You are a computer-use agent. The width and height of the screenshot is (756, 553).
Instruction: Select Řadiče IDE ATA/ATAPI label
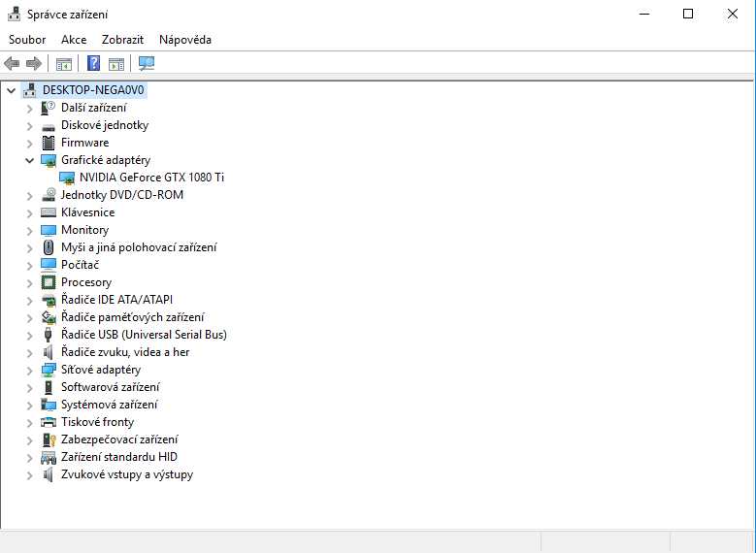click(116, 300)
